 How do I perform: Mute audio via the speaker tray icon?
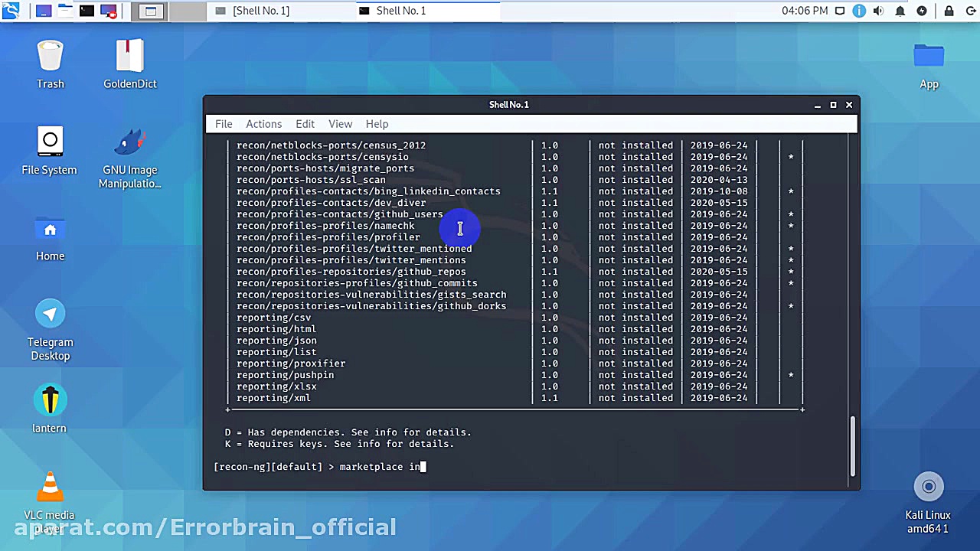(878, 11)
